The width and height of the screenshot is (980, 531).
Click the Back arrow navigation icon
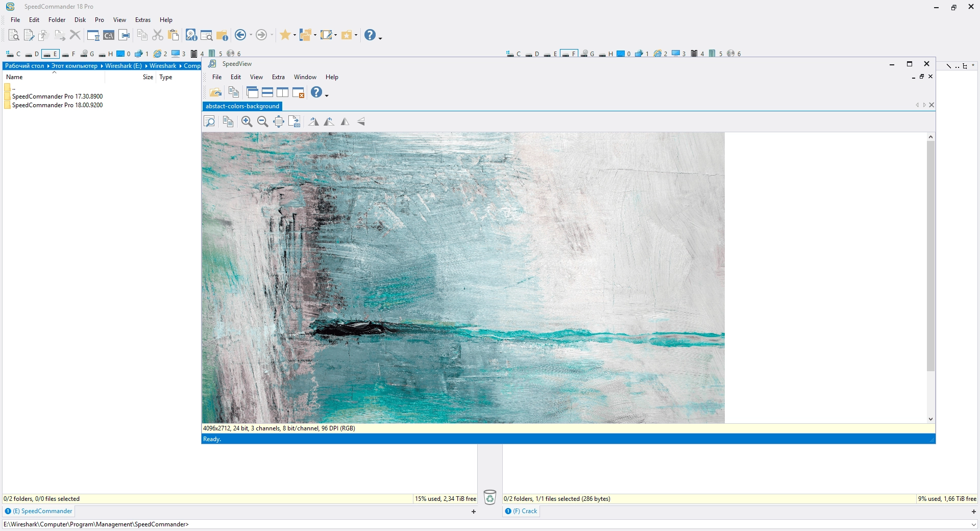point(240,35)
